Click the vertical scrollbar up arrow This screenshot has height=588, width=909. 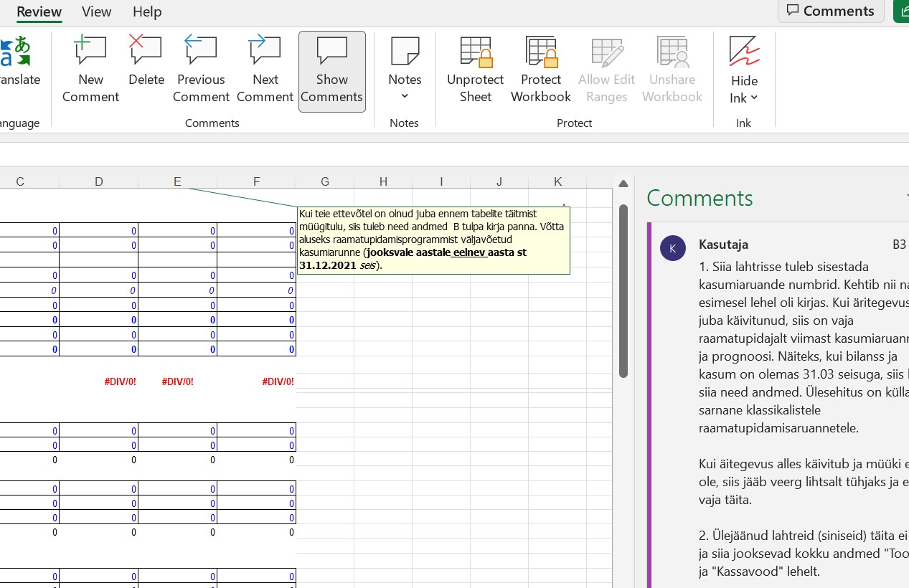623,184
